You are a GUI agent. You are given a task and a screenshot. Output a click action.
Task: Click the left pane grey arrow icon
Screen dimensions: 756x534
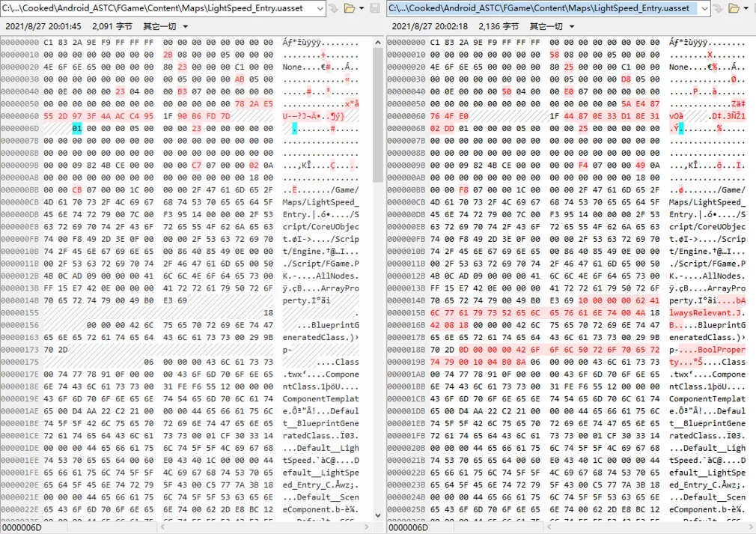tap(334, 8)
